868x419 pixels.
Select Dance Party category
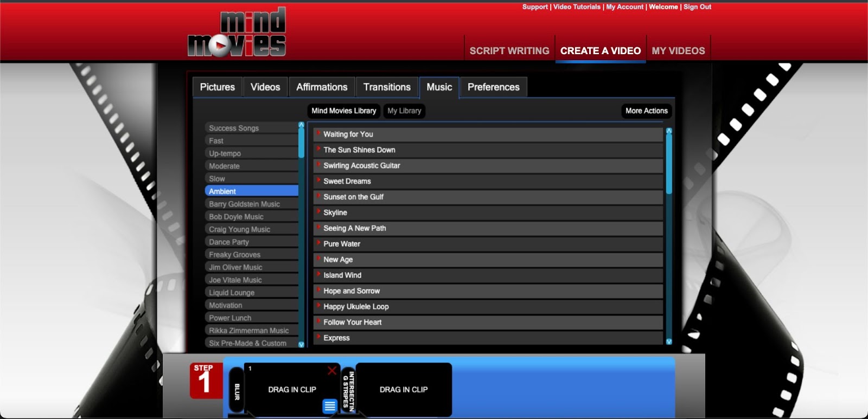(x=252, y=242)
